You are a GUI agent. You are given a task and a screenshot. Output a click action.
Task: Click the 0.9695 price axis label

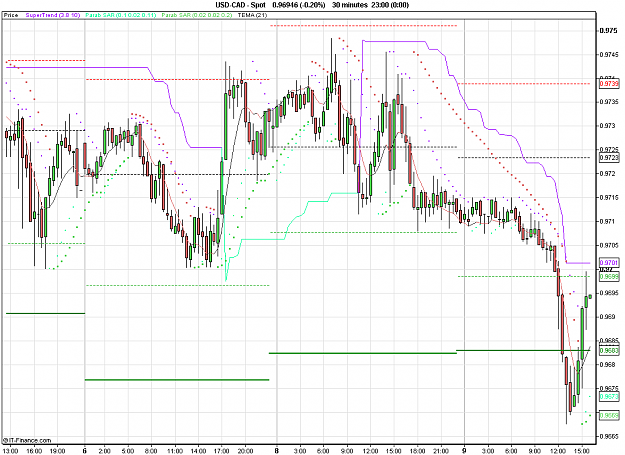point(609,293)
